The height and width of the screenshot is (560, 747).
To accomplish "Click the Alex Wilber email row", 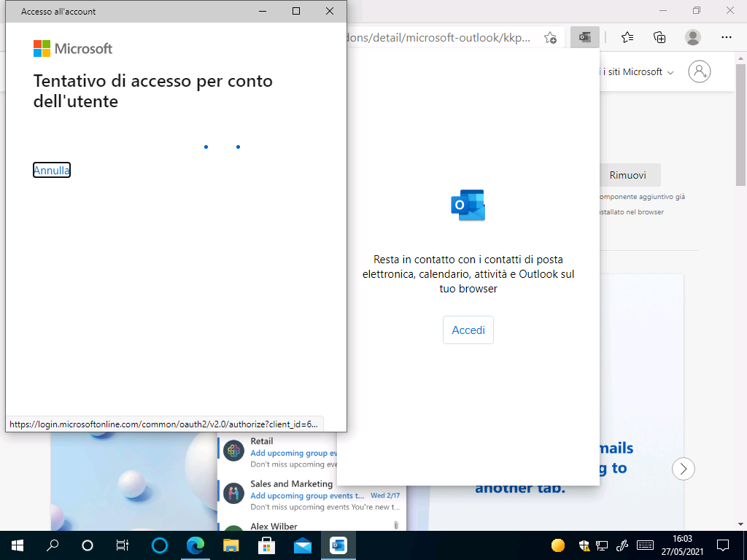I will 312,526.
